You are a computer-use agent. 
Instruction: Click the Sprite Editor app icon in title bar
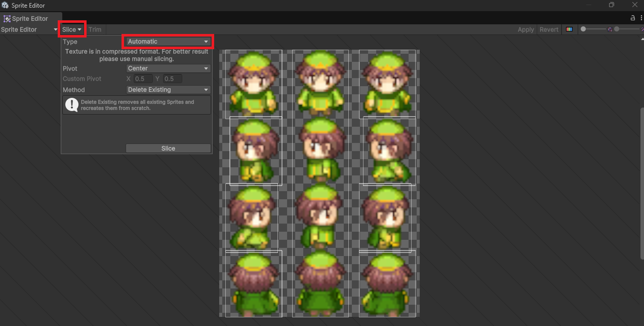coord(5,5)
